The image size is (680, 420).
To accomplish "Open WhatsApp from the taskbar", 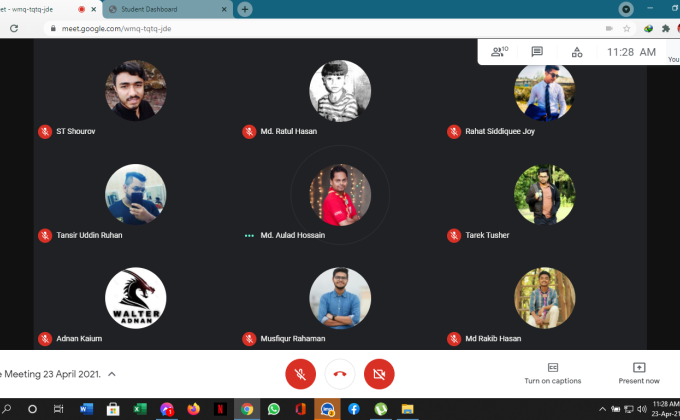I will [x=274, y=409].
